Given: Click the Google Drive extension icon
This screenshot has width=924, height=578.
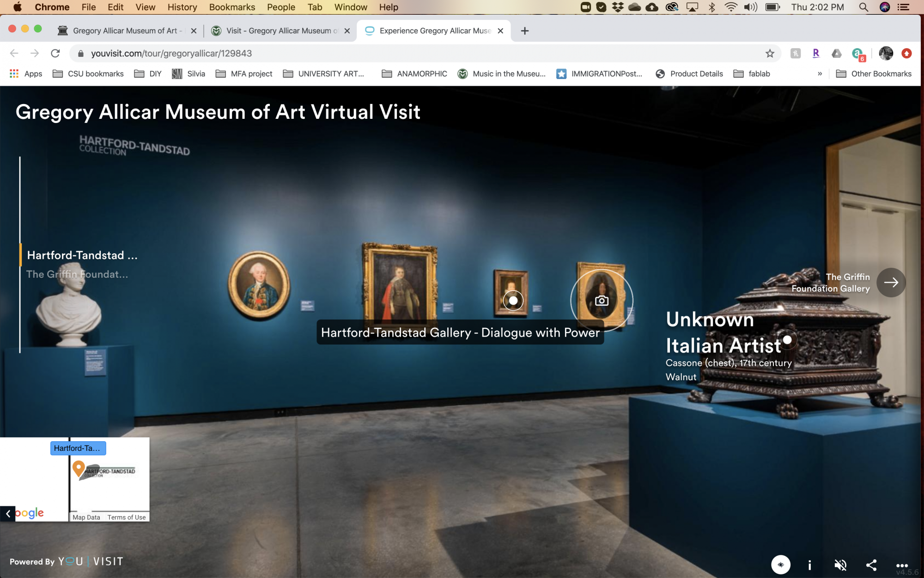Looking at the screenshot, I should pyautogui.click(x=837, y=54).
